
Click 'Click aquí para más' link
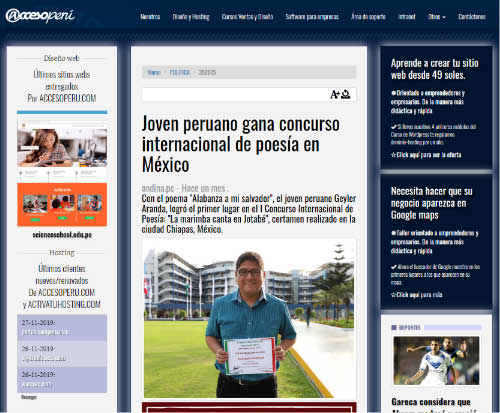tap(417, 295)
